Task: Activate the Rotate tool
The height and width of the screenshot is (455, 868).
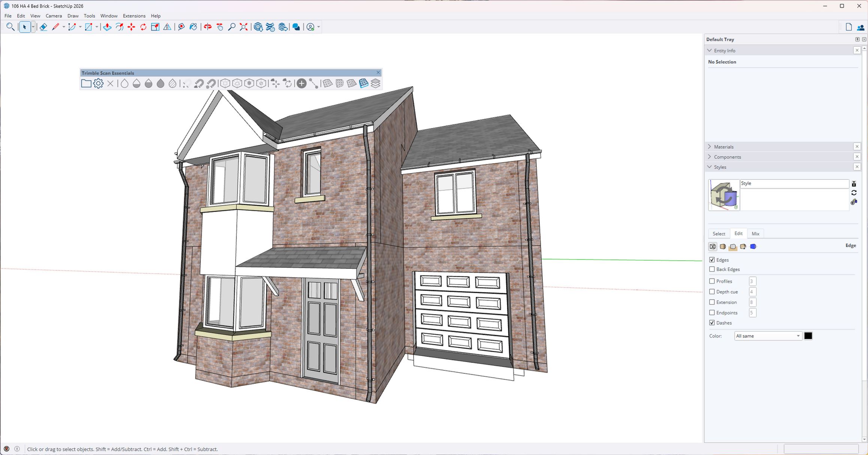Action: point(143,27)
